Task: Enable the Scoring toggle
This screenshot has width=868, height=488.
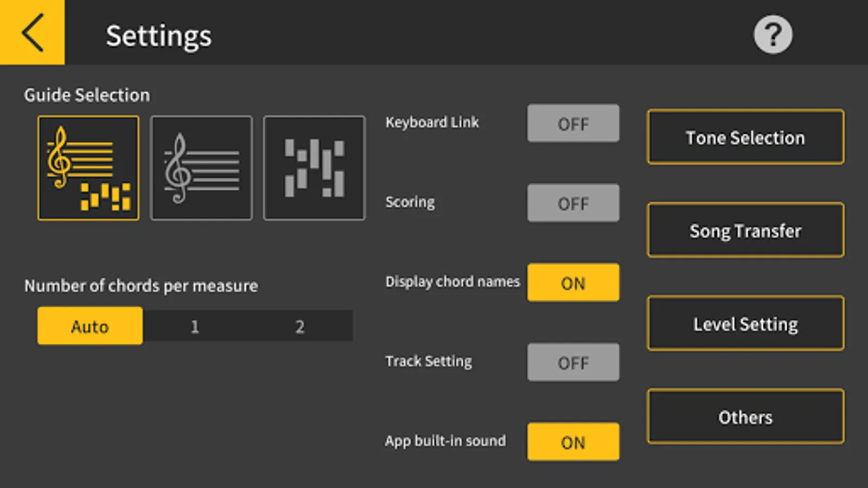Action: click(573, 203)
